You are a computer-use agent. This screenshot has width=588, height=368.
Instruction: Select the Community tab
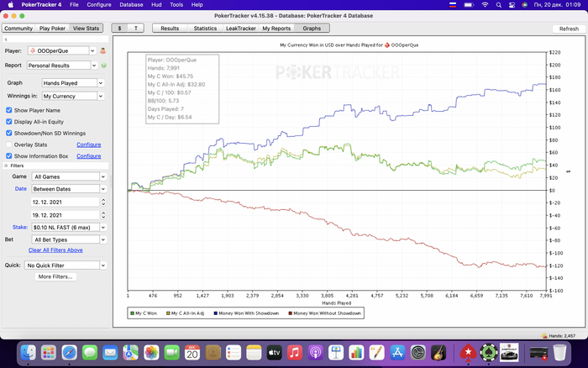click(x=18, y=28)
